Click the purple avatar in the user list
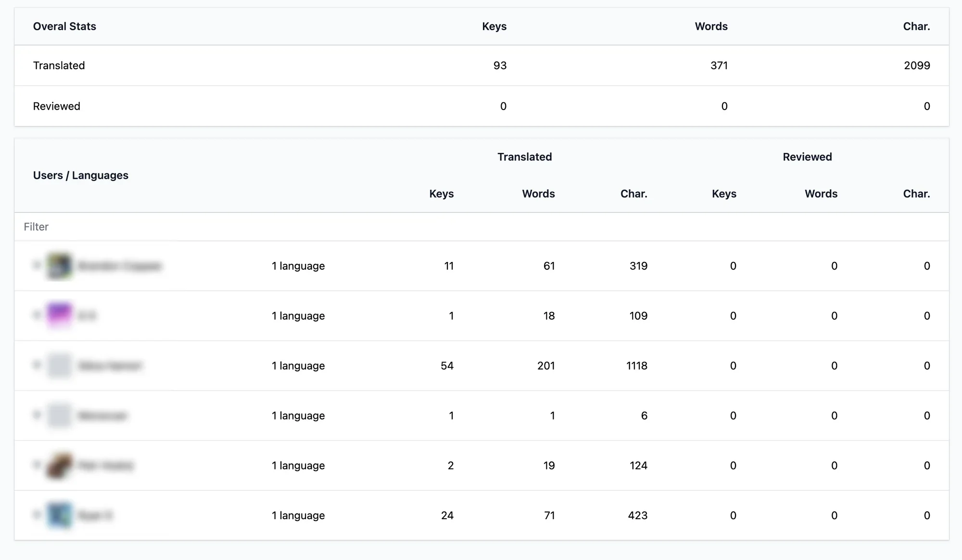This screenshot has width=962, height=560. coord(59,315)
